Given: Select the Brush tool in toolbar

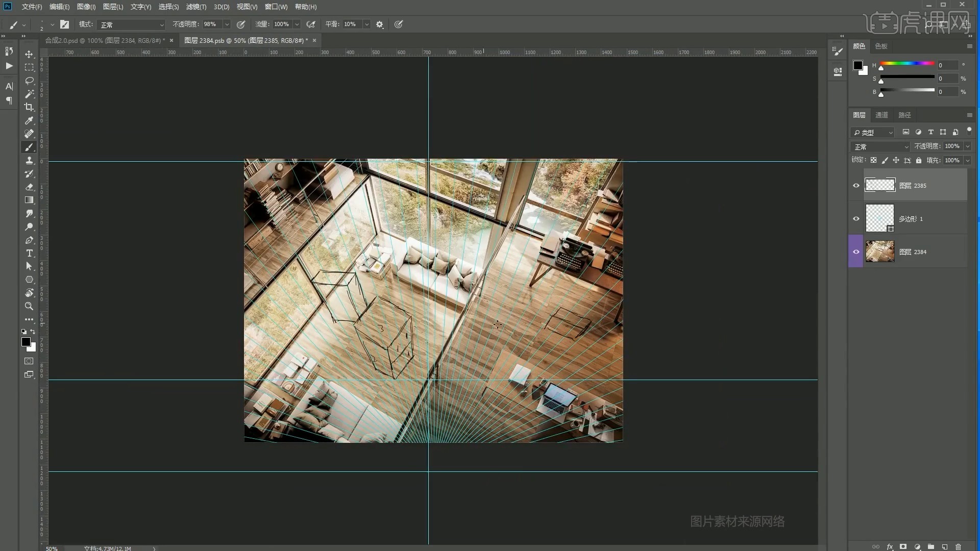Looking at the screenshot, I should tap(29, 147).
